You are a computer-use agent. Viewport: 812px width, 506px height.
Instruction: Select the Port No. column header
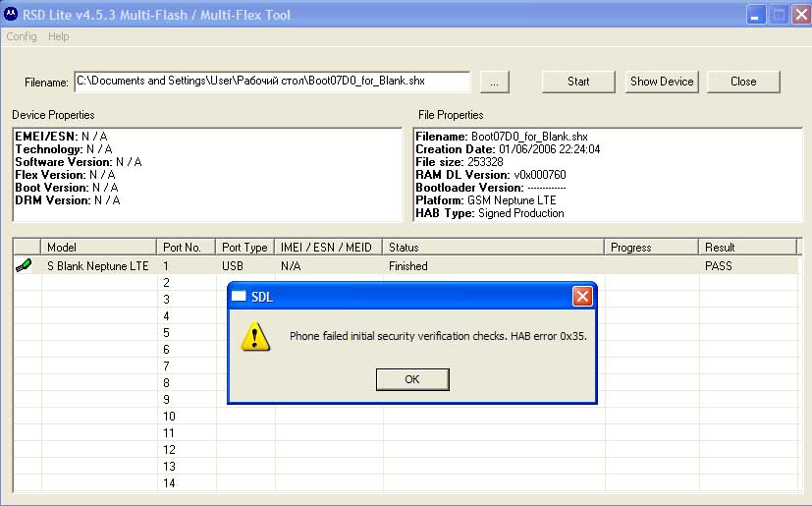tap(186, 248)
